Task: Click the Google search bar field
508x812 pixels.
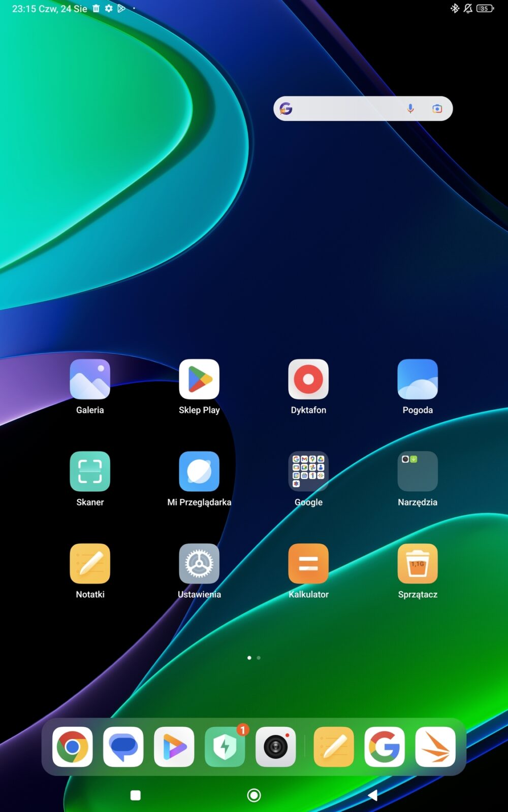Action: coord(345,109)
